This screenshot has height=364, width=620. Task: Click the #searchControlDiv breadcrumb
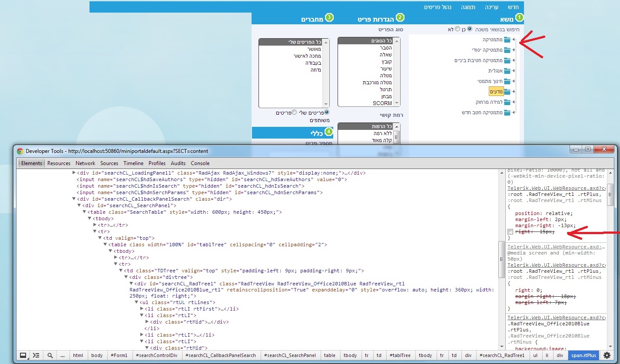pos(156,355)
